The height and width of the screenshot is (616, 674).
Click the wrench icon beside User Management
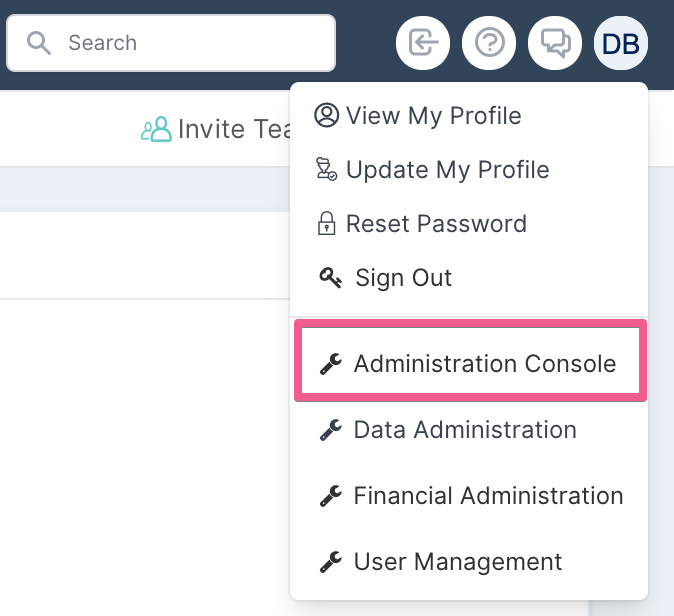click(x=331, y=561)
